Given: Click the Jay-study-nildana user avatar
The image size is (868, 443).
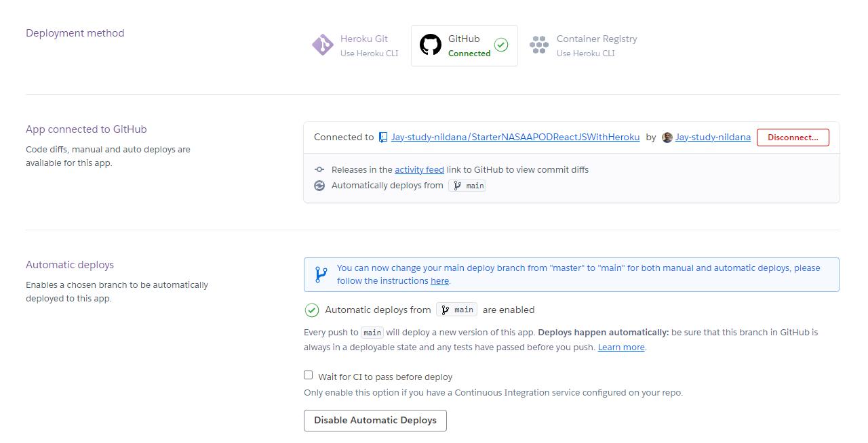Looking at the screenshot, I should [667, 138].
